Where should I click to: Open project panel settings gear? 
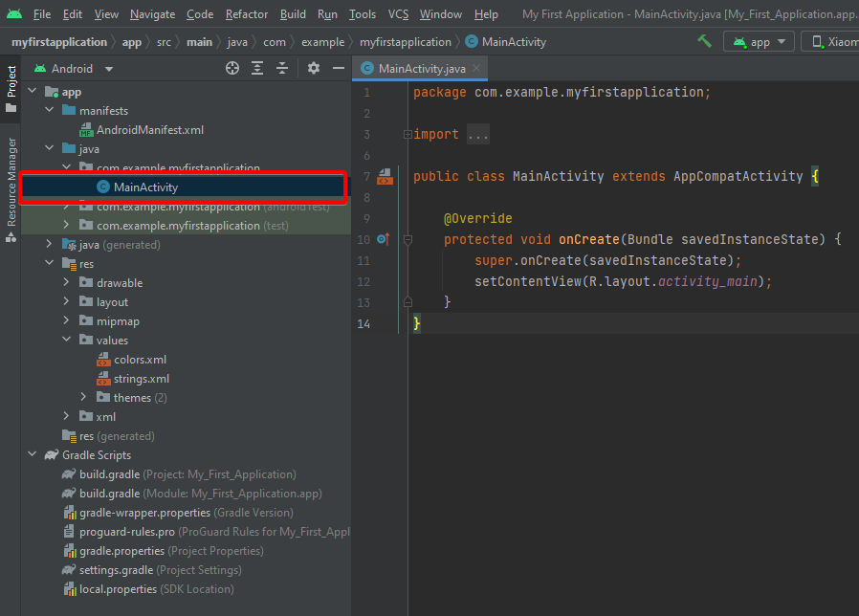[x=314, y=68]
